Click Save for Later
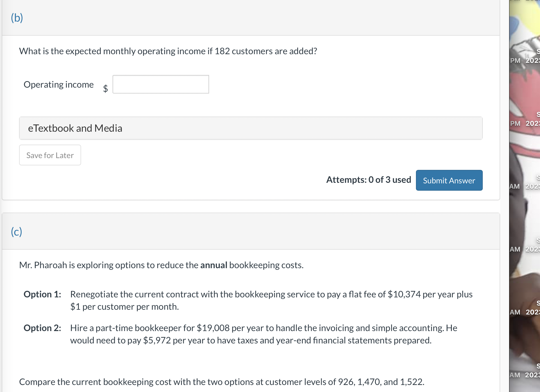Image resolution: width=540 pixels, height=392 pixels. 50,155
